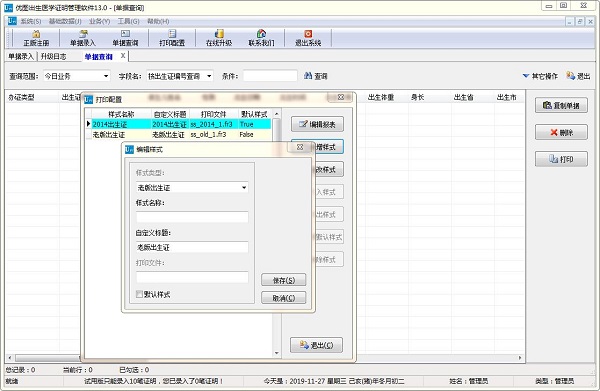Click the 编辑报表 pencil icon

[x=303, y=124]
